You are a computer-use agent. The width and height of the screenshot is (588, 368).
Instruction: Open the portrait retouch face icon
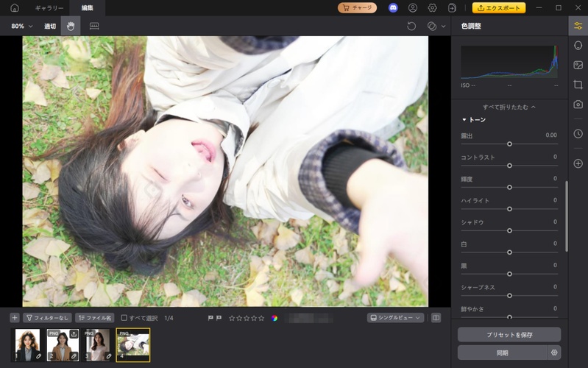click(x=578, y=46)
